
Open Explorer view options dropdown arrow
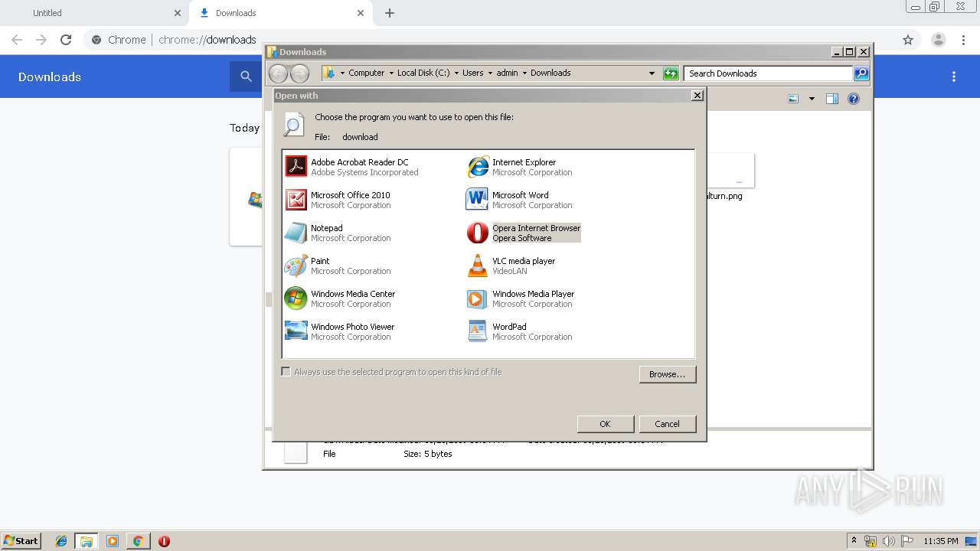pos(812,99)
